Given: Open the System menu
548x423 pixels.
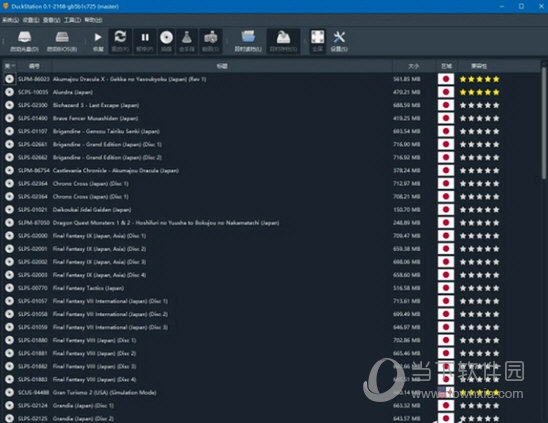Looking at the screenshot, I should [10, 20].
